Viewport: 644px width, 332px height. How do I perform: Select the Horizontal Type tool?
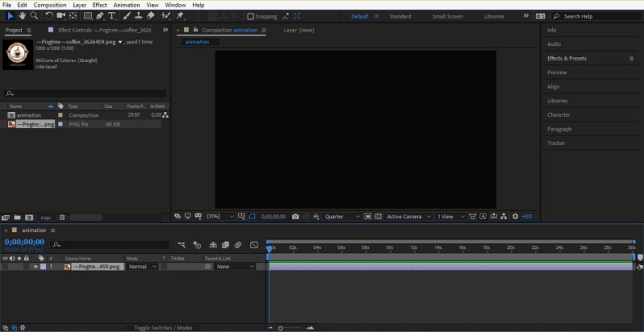[x=113, y=15]
